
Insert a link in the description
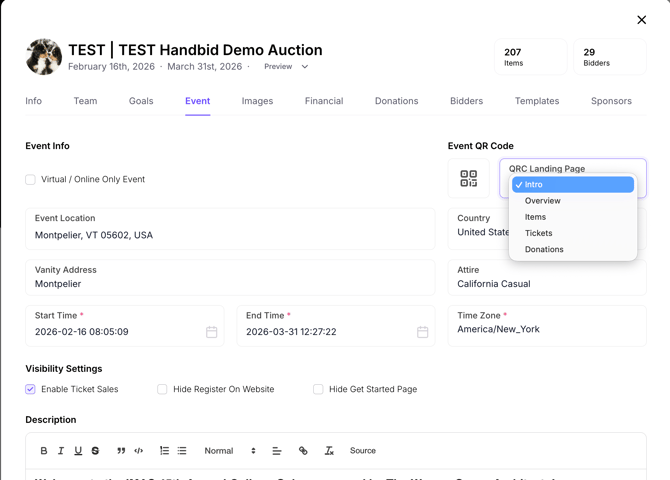tap(303, 451)
